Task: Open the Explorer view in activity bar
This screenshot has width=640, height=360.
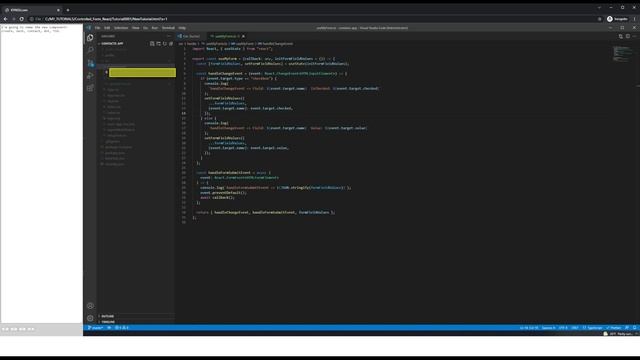Action: (x=90, y=38)
